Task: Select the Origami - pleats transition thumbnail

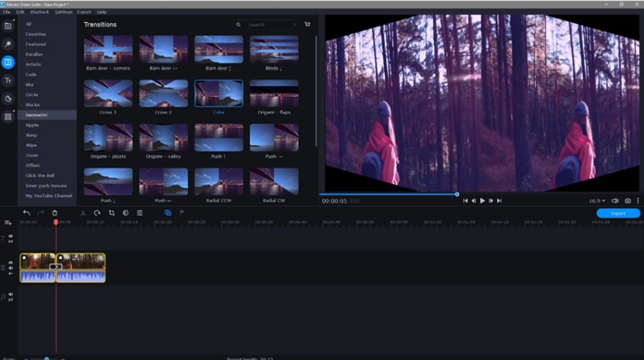Action: tap(108, 138)
